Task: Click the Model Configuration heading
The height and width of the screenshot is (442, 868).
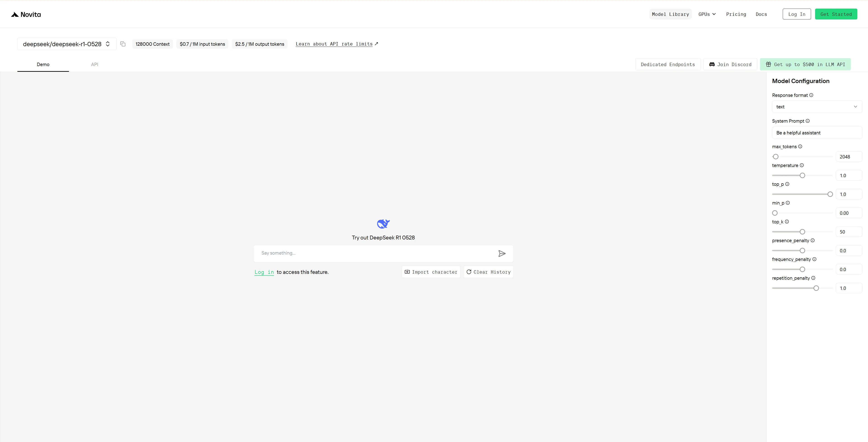Action: (x=801, y=81)
